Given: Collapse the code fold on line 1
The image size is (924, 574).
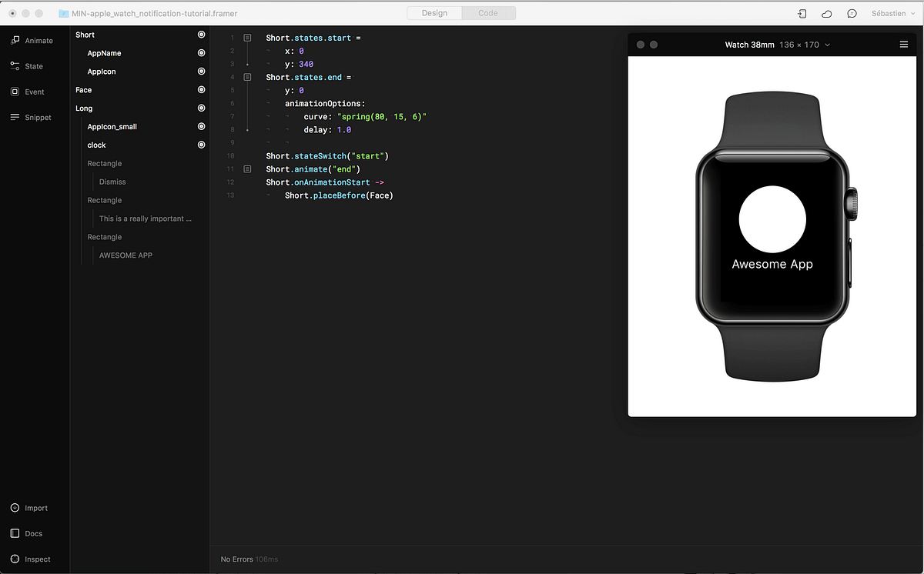Looking at the screenshot, I should point(246,37).
